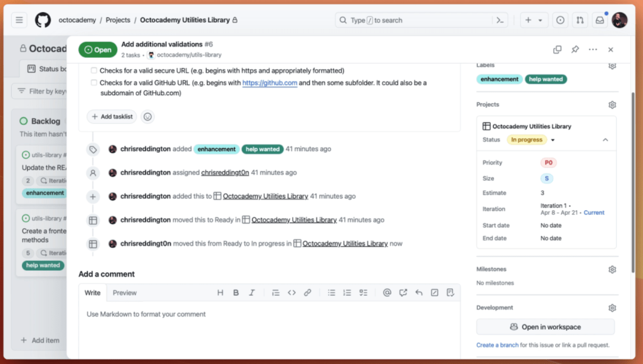Open the https://github.com link

[270, 83]
